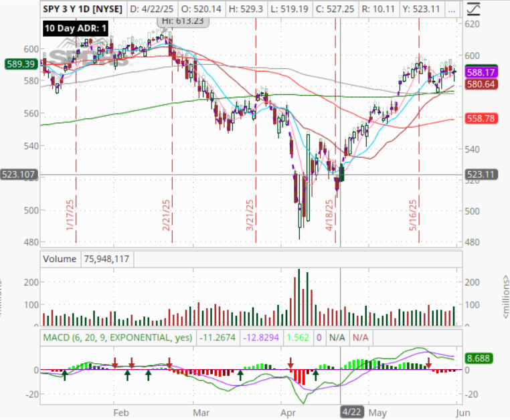510x420 pixels.
Task: Select the green 589.39 price label
Action: click(x=21, y=64)
